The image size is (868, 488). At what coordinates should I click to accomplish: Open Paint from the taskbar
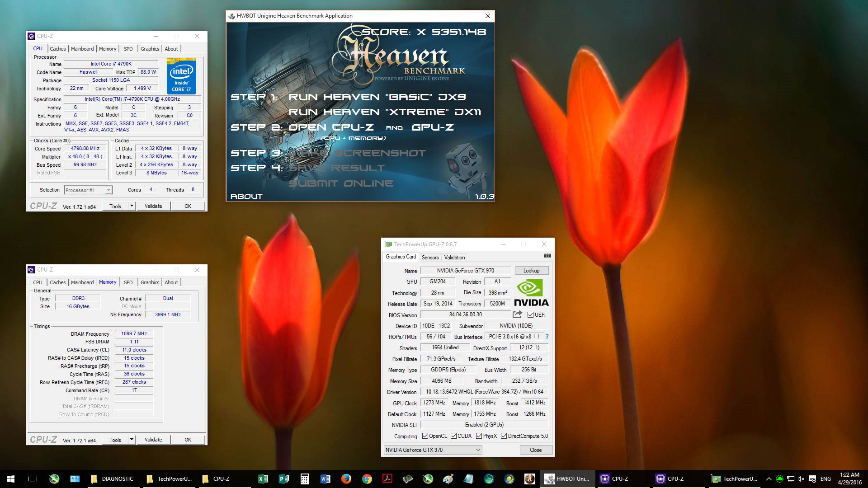pyautogui.click(x=448, y=479)
